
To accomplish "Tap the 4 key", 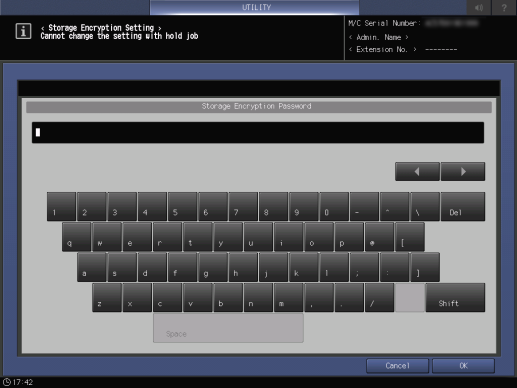I will [x=152, y=206].
